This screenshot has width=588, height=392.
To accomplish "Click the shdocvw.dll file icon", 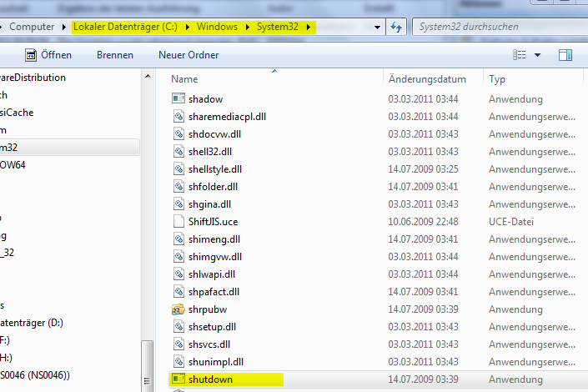I will (178, 134).
